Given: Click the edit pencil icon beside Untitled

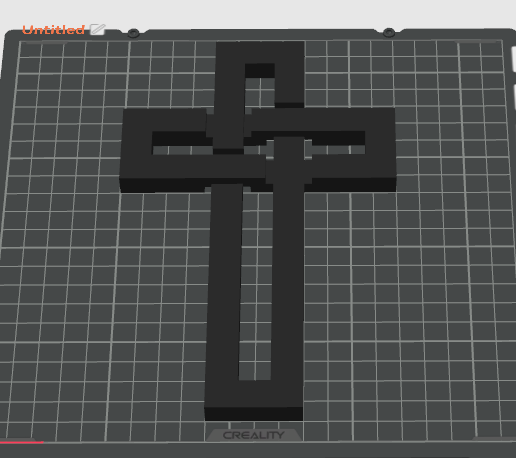Looking at the screenshot, I should [98, 29].
